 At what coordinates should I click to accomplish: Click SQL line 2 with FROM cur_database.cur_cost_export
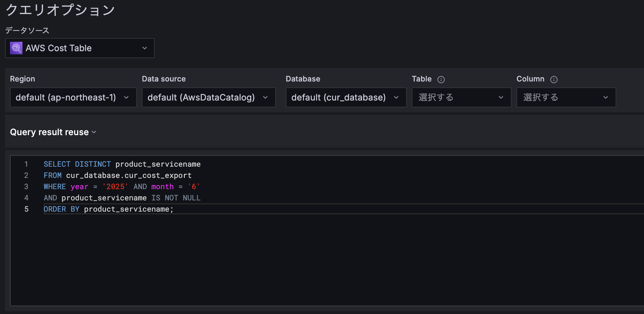[118, 175]
